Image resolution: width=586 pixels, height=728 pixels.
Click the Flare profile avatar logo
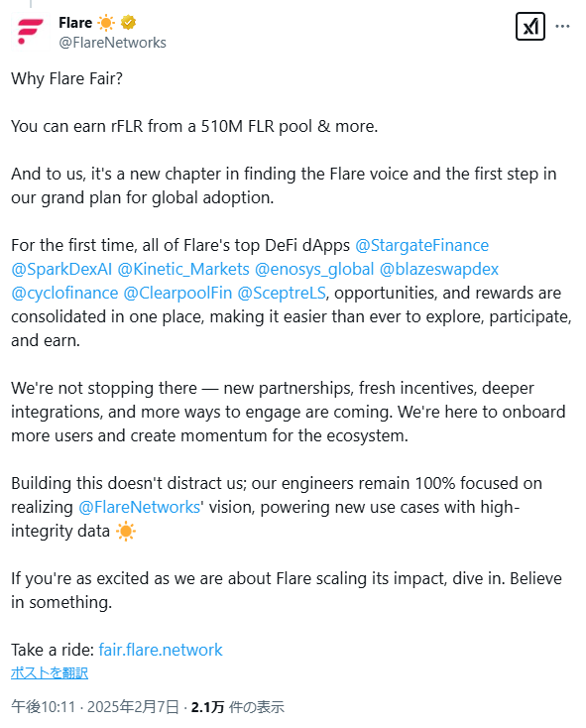[x=31, y=32]
